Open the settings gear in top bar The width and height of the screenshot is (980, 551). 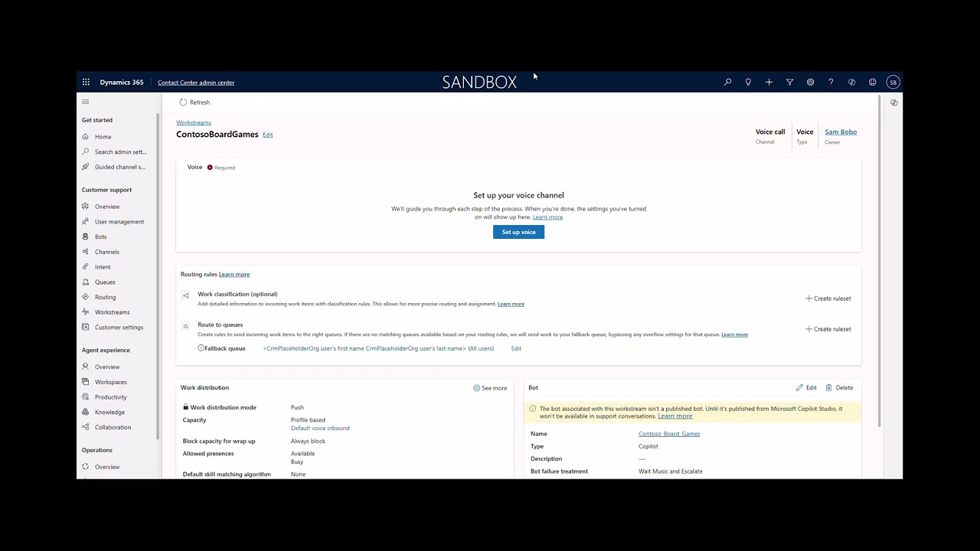point(810,82)
